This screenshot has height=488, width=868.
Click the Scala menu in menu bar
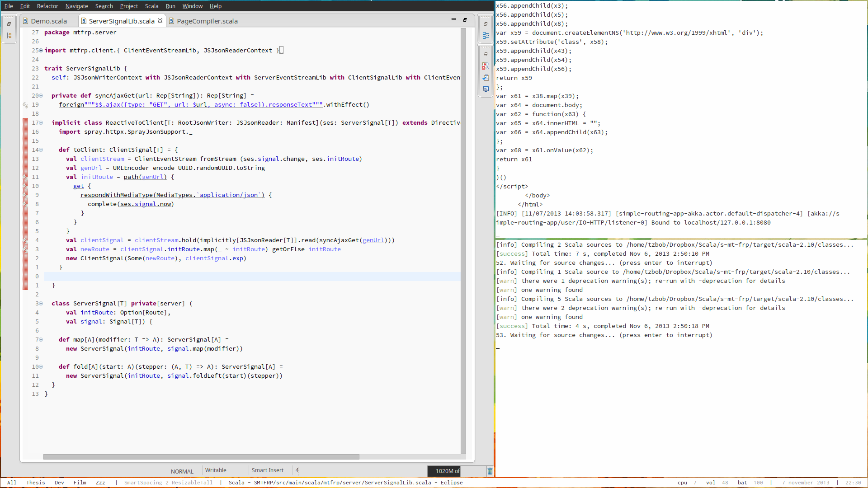pos(151,6)
